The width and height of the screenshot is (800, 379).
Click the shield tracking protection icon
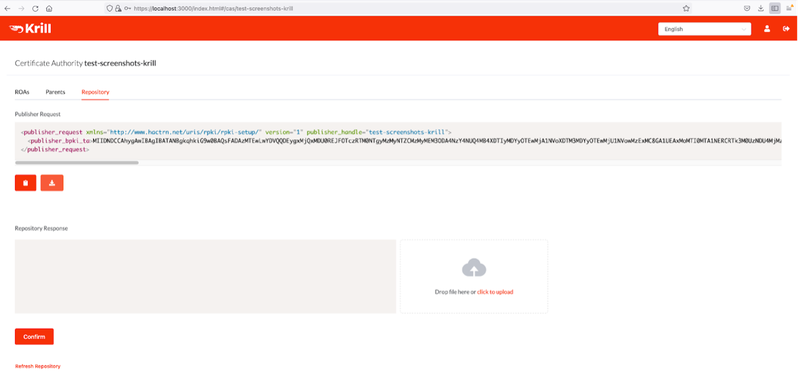coord(109,9)
